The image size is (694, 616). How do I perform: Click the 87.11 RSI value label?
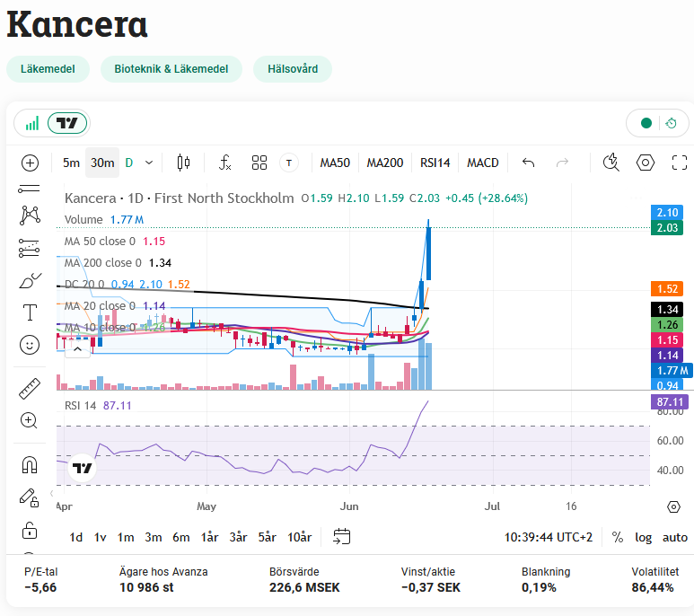pos(670,401)
